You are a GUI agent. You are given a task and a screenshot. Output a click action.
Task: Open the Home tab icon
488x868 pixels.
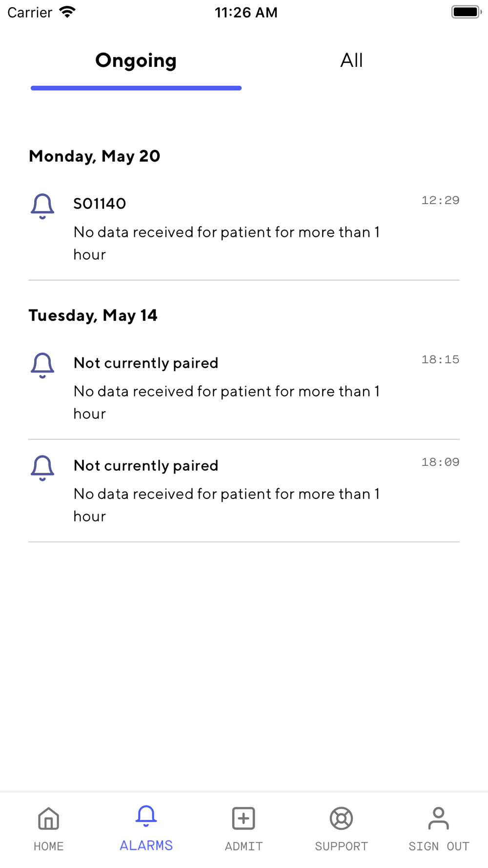coord(48,819)
